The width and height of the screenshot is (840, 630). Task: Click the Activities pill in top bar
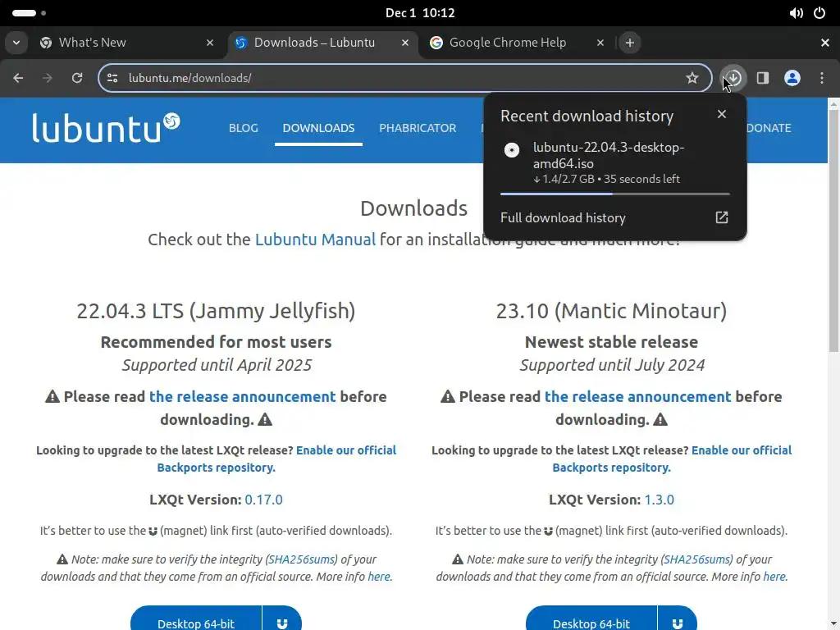pos(24,13)
